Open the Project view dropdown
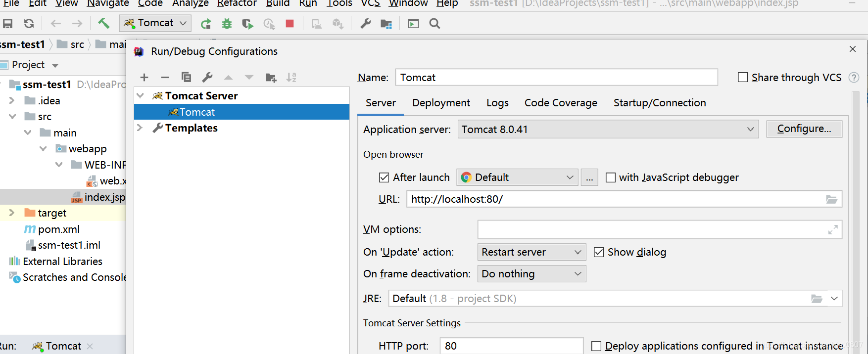 55,65
